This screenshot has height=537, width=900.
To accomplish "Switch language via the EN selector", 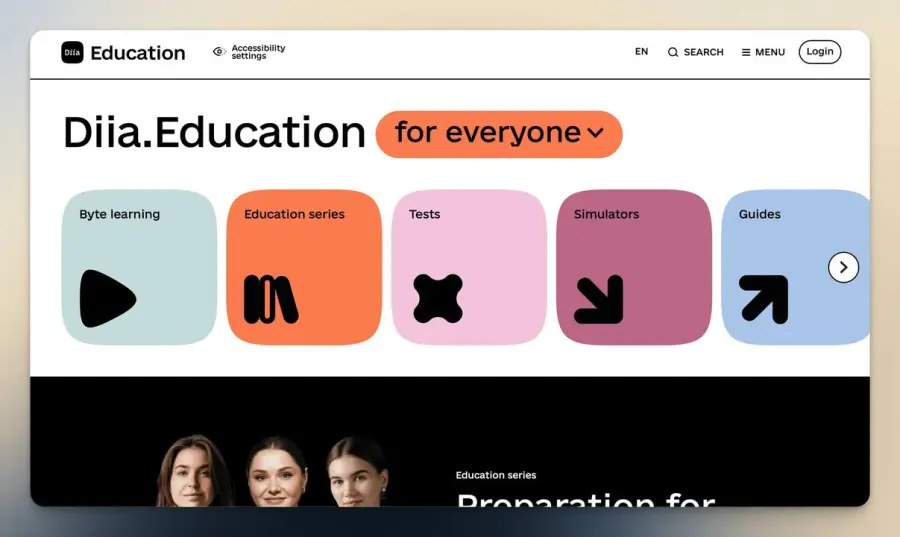I will (x=641, y=52).
